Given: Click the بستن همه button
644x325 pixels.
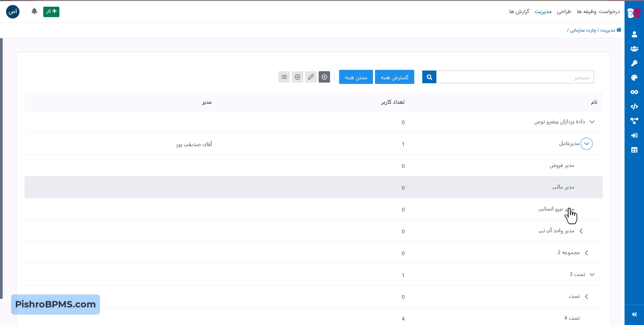Looking at the screenshot, I should [x=356, y=77].
